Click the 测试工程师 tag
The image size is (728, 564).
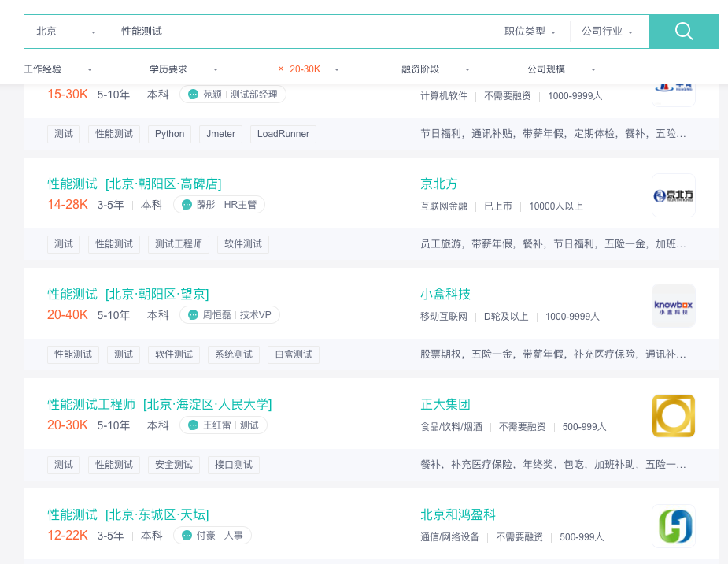(179, 244)
